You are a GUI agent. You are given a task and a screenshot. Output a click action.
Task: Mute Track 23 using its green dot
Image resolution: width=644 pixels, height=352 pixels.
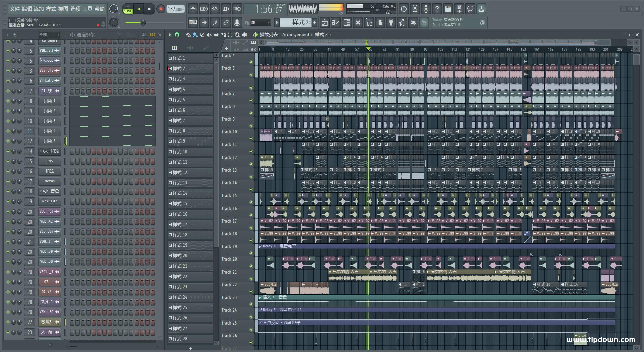tap(251, 304)
